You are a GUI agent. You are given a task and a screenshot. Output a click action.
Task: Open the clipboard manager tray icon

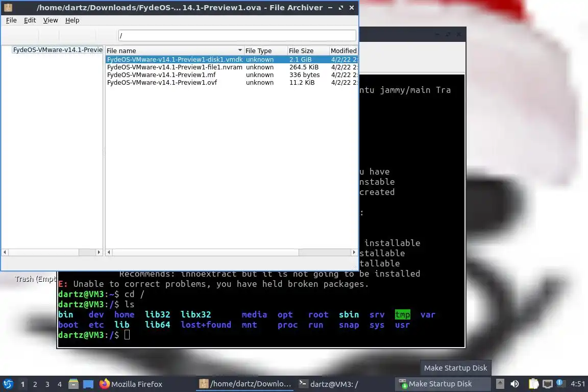tap(533, 384)
